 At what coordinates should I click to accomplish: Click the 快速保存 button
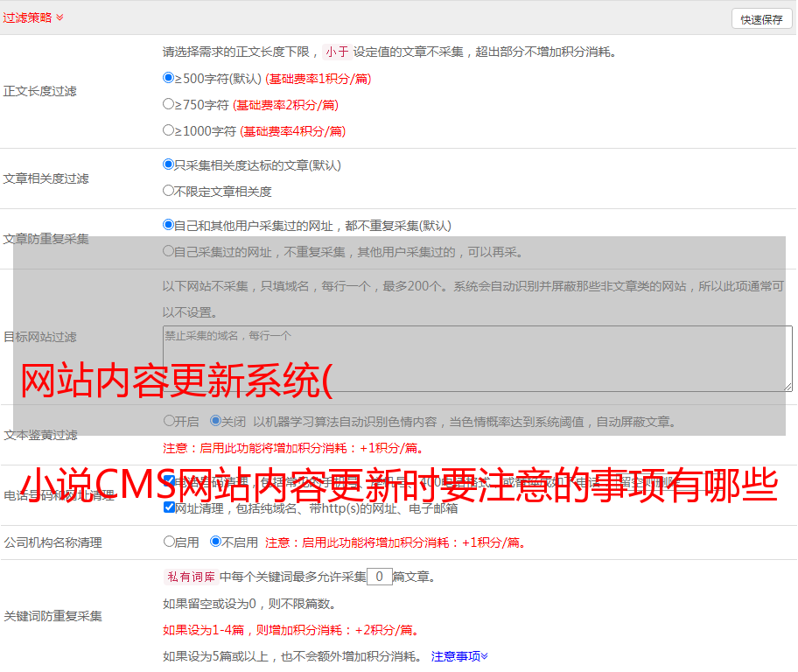pyautogui.click(x=762, y=19)
